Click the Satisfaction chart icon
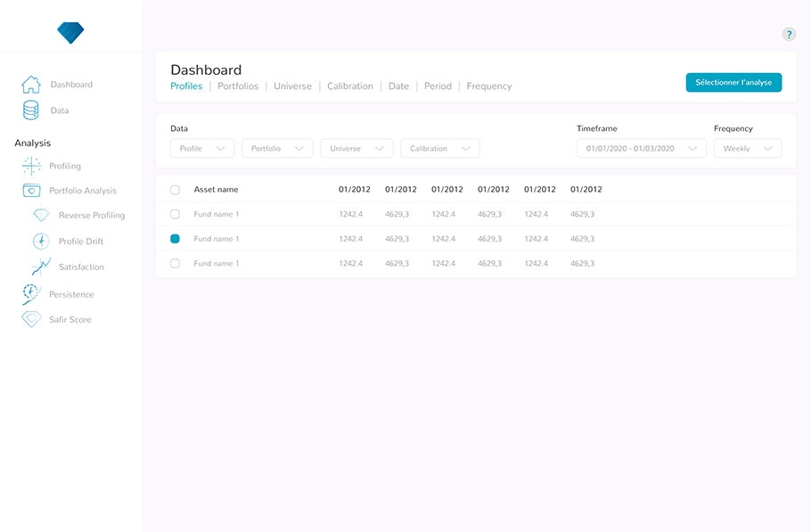This screenshot has width=811, height=532. 41,266
